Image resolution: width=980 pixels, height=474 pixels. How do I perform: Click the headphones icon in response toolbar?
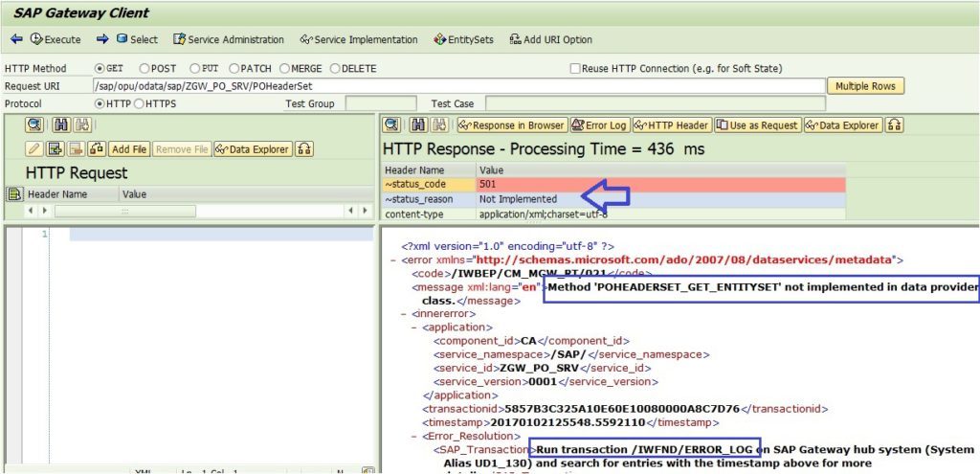895,125
